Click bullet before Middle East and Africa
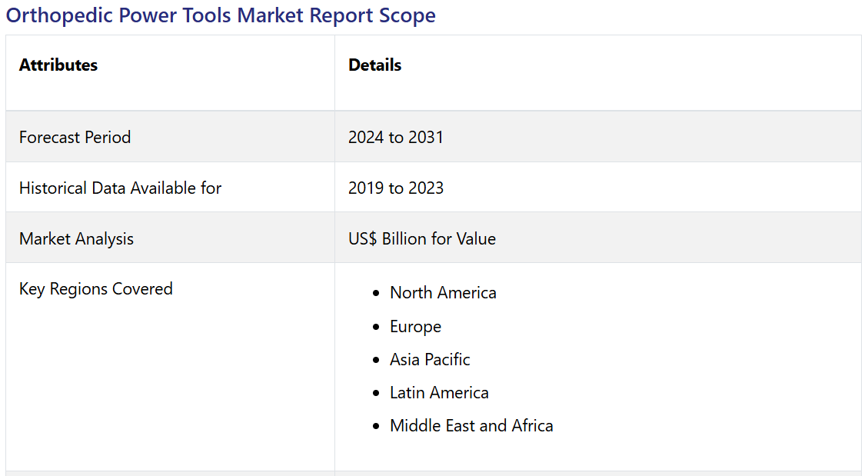Image resolution: width=868 pixels, height=476 pixels. 375,426
